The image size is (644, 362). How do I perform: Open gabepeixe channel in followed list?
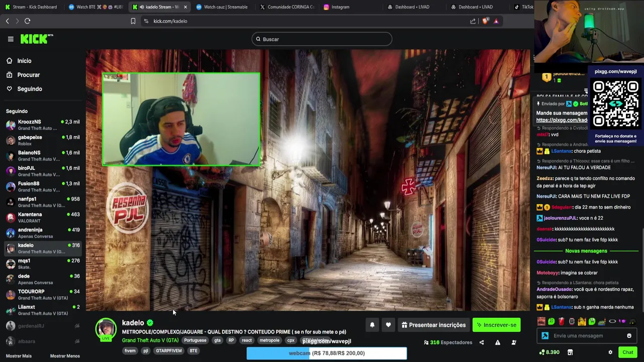[43, 140]
